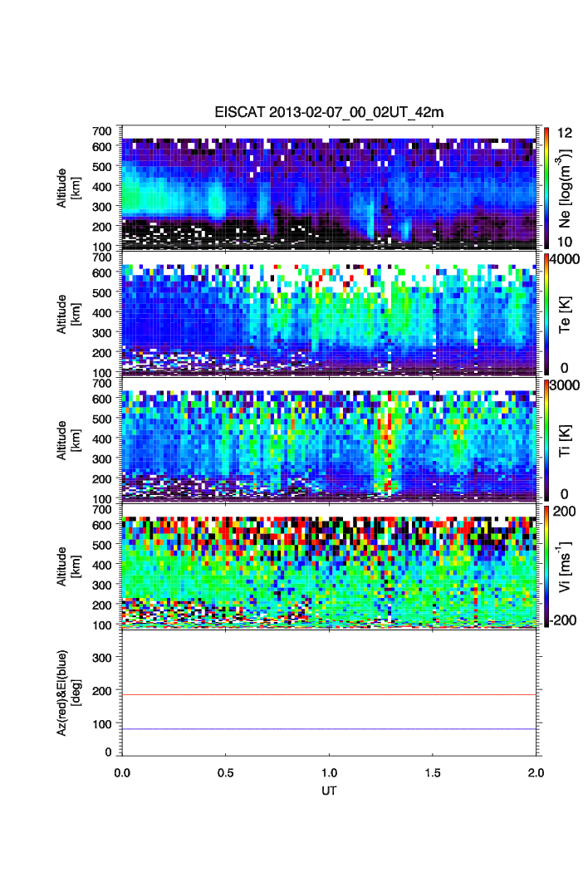
Task: Click the Ne electron density plot panel
Action: coord(329,188)
